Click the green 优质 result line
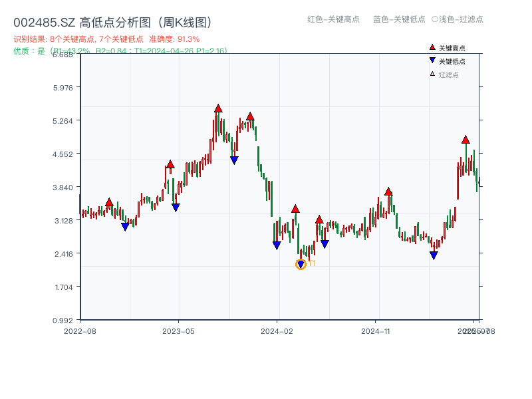The image size is (532, 399). pyautogui.click(x=120, y=51)
